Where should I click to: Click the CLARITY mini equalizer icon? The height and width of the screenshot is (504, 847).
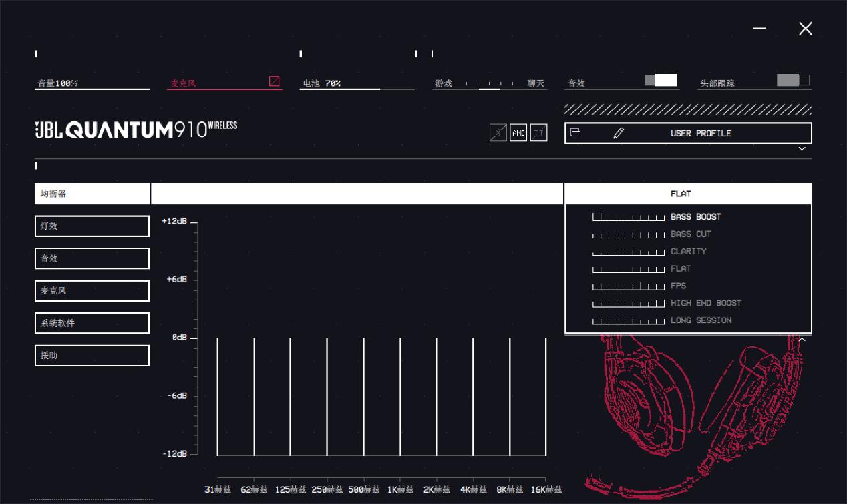tap(629, 252)
